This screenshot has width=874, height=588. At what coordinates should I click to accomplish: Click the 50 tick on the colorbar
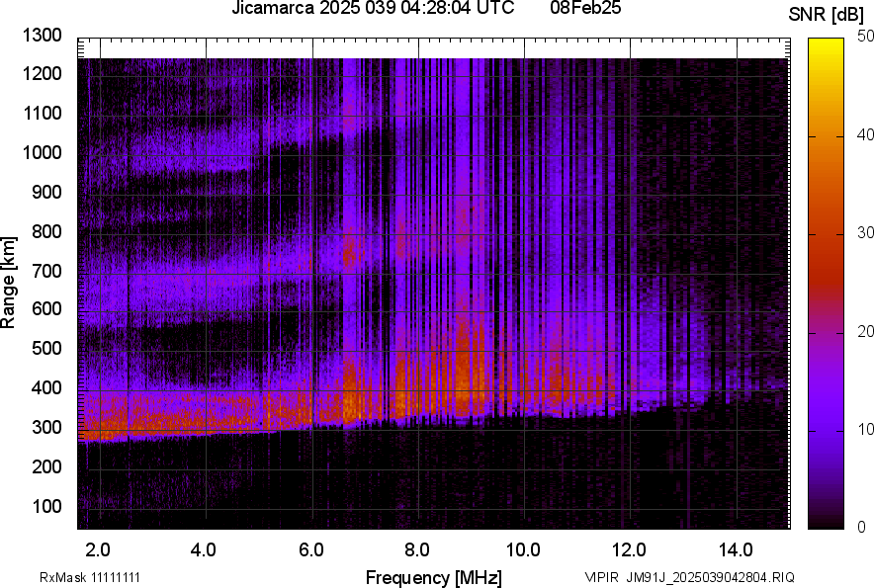click(x=866, y=37)
